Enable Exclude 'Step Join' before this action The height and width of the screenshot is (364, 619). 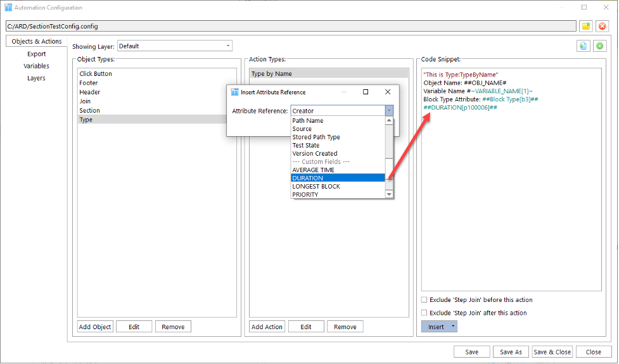tap(424, 300)
